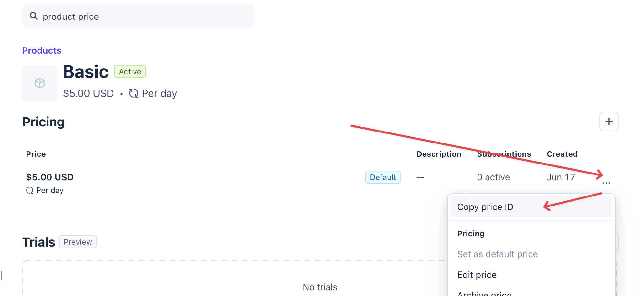Click the recurring icon beside Per day heading
This screenshot has height=296, width=644.
(x=134, y=93)
